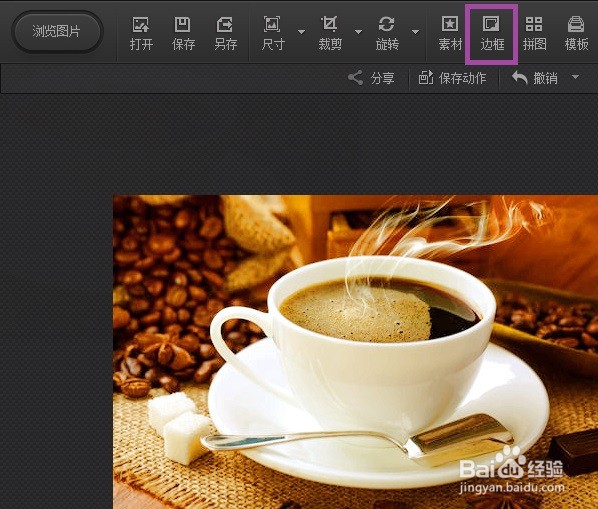Select the 裁剪 crop tool
Image resolution: width=598 pixels, height=509 pixels.
330,34
